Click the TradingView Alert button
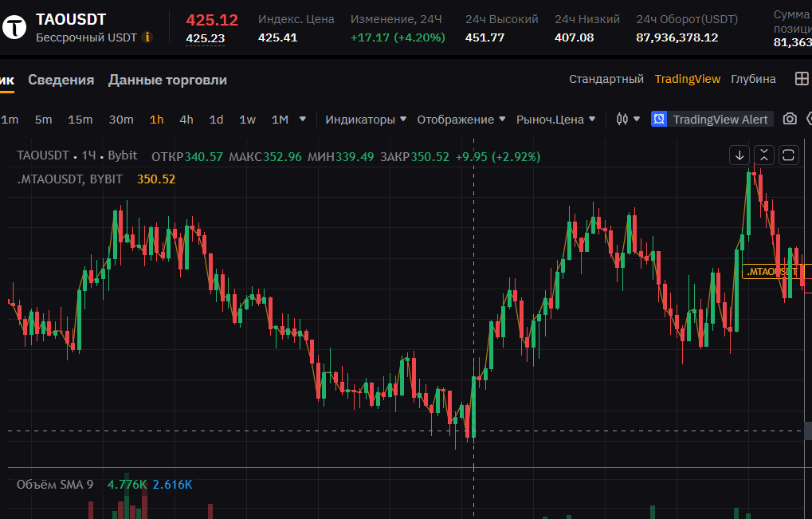 click(712, 119)
